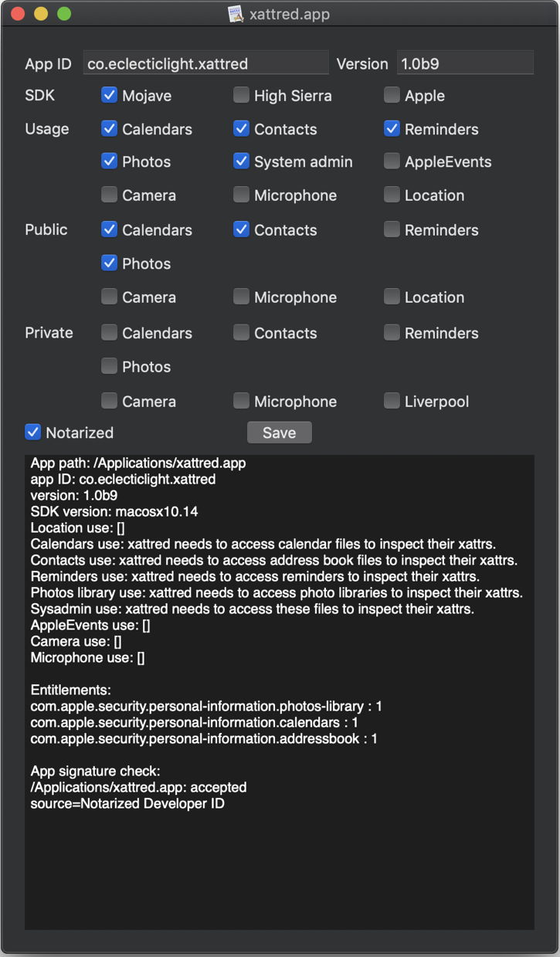
Task: Select Photos in the Private section
Action: point(110,366)
